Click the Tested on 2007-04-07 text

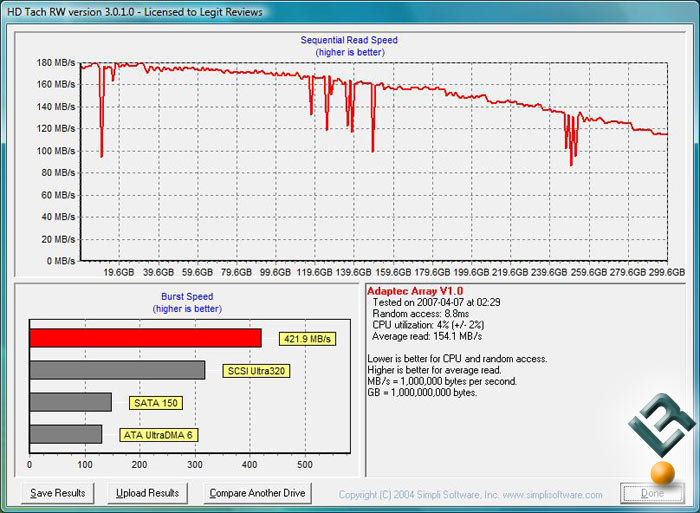(x=436, y=302)
